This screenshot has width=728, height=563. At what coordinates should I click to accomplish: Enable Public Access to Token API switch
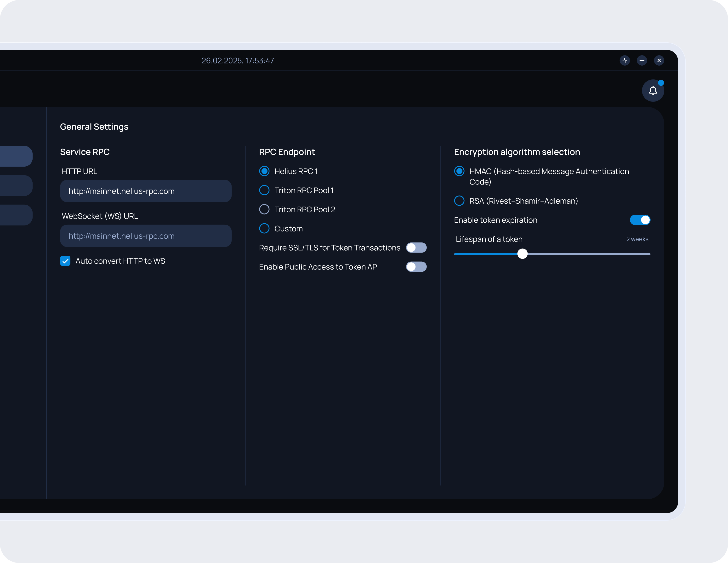pos(416,267)
